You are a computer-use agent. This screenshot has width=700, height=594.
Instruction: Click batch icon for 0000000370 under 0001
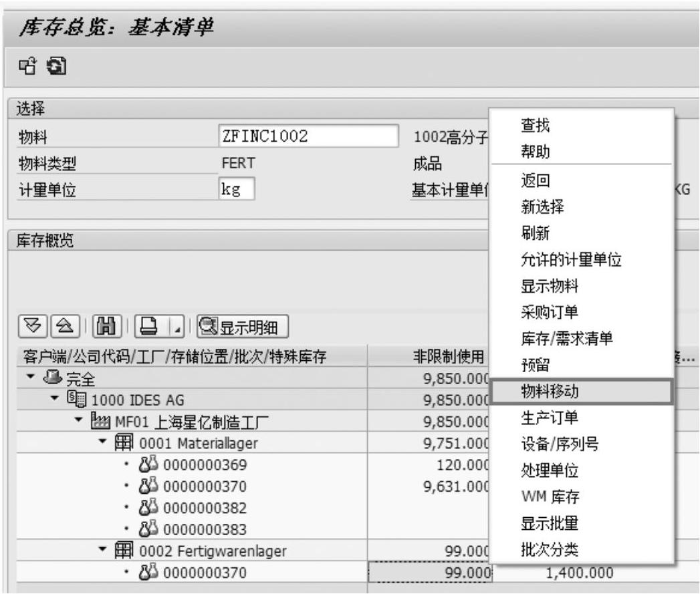point(148,486)
